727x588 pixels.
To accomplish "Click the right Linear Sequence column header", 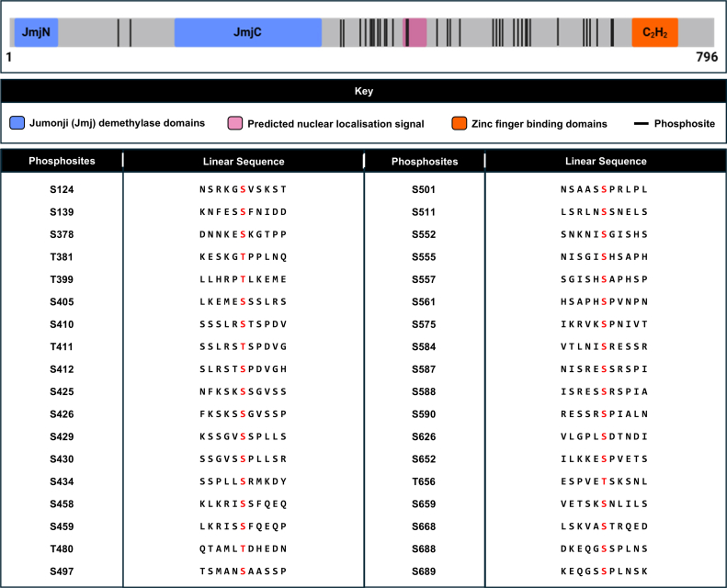I will pos(606,161).
